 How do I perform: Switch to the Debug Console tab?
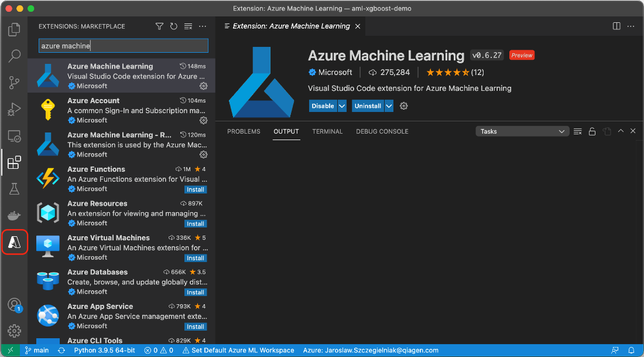point(382,132)
